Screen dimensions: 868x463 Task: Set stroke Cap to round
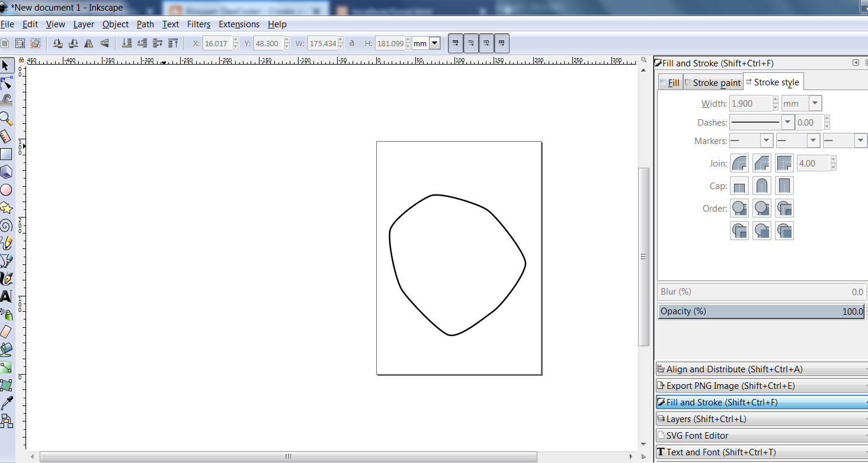pos(762,186)
